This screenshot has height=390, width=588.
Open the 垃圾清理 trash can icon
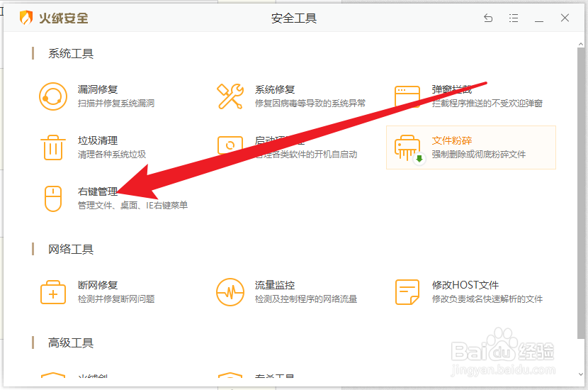(53, 147)
